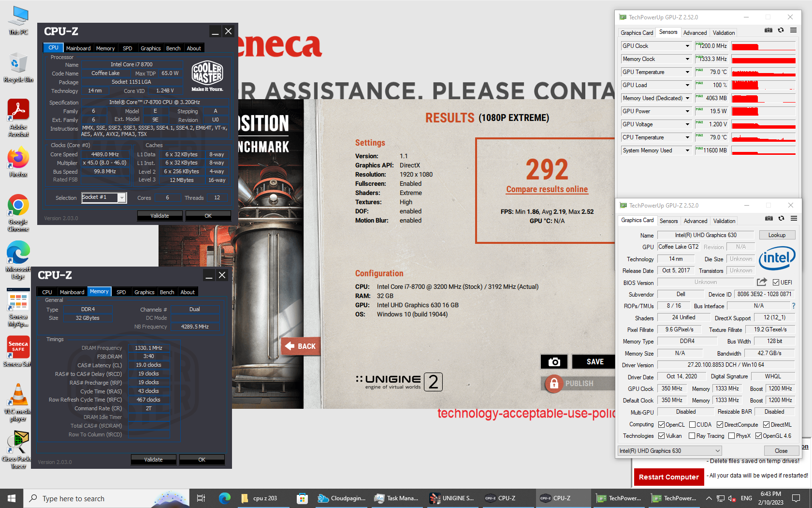Viewport: 812px width, 508px height.
Task: Open the Microsoft Edge desktop shortcut
Action: (18, 260)
